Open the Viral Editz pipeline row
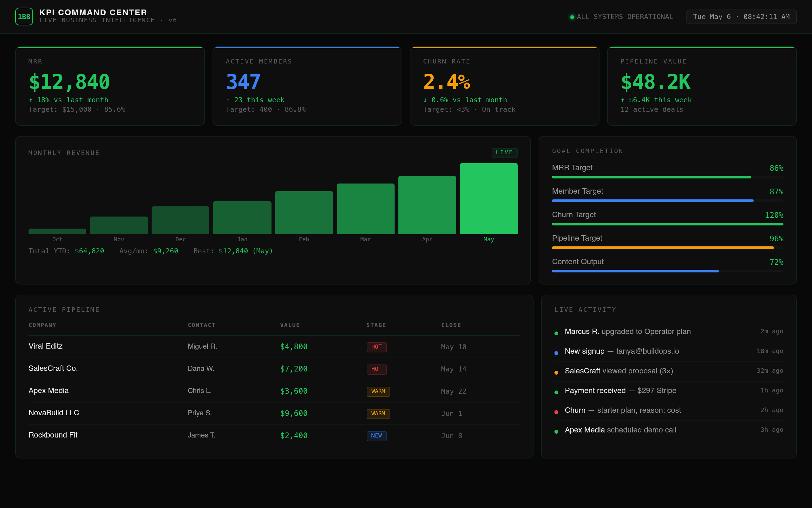Screen dimensions: 812x508 [274, 347]
